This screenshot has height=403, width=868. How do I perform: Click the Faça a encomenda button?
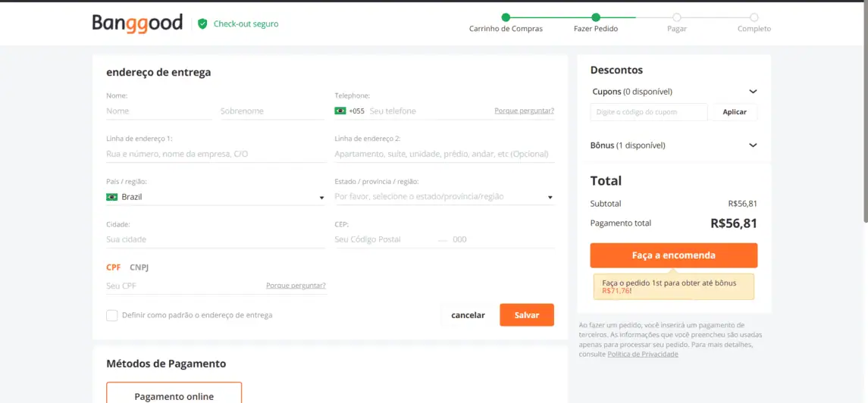coord(674,255)
